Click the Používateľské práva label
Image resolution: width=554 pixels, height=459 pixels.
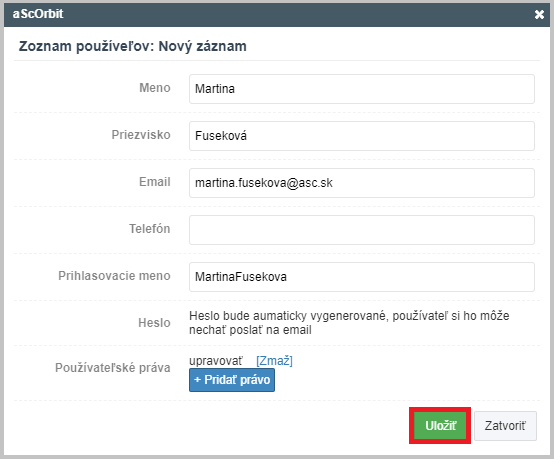(x=113, y=368)
